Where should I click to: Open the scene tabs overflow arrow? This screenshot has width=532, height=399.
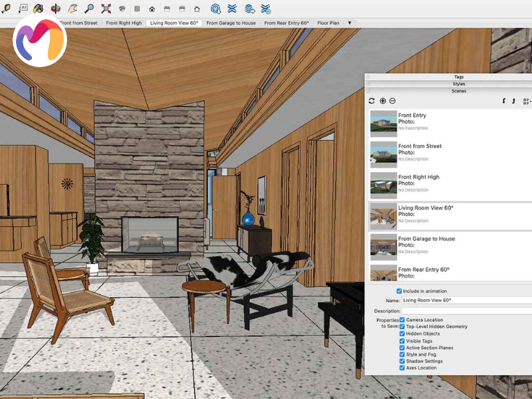coord(350,23)
